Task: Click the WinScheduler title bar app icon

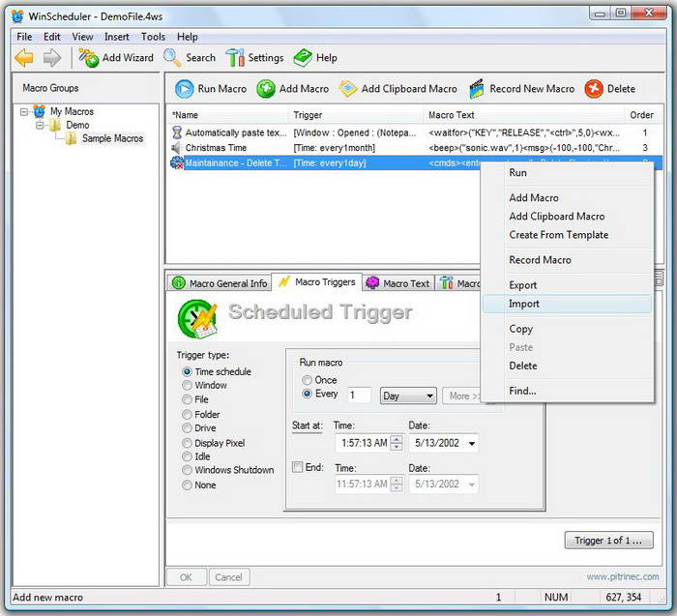Action: [17, 16]
